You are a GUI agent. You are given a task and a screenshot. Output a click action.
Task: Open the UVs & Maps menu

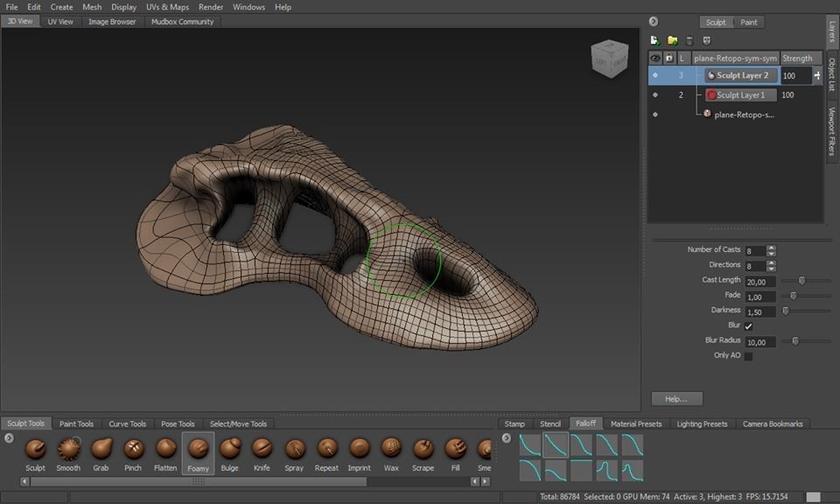click(168, 7)
